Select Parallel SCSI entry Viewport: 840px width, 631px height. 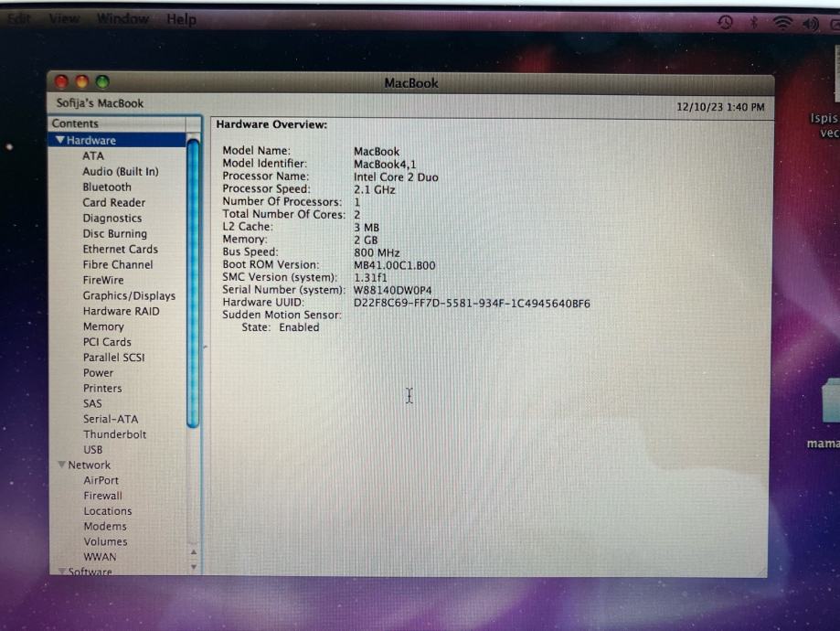[113, 358]
